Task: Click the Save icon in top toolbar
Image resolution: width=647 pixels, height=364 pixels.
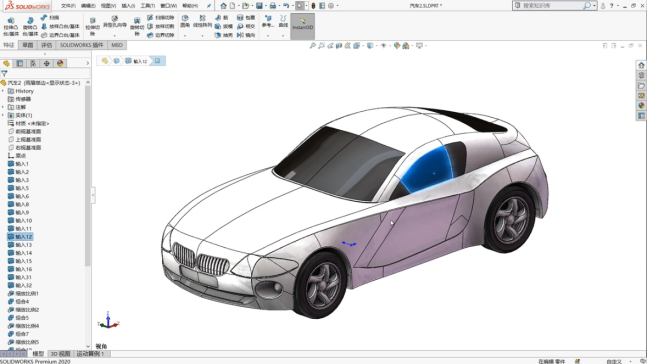Action: click(259, 6)
